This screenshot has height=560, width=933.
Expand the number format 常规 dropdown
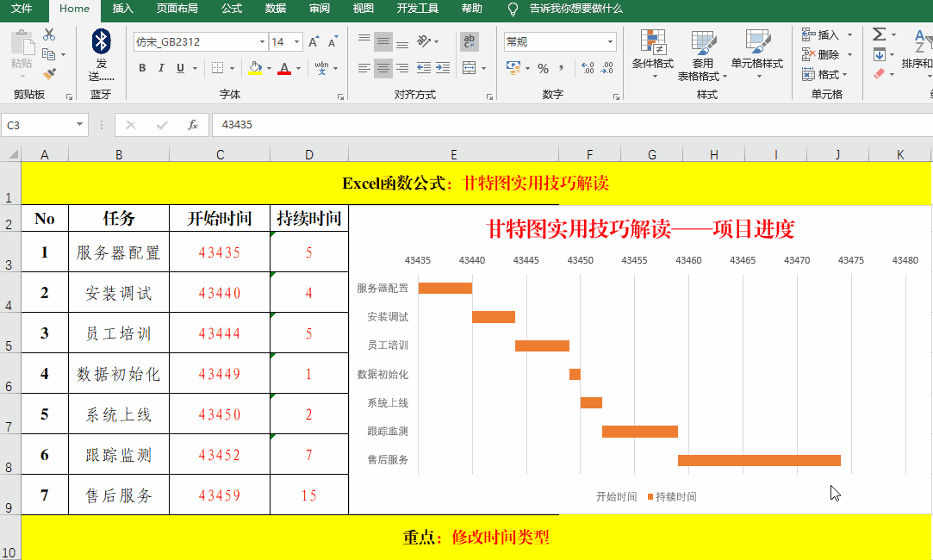[x=610, y=42]
